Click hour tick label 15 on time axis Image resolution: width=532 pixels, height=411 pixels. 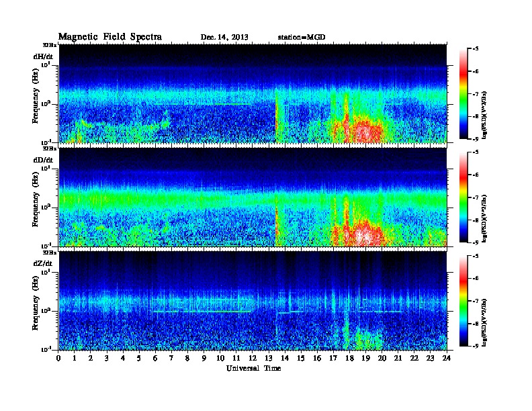(x=301, y=359)
